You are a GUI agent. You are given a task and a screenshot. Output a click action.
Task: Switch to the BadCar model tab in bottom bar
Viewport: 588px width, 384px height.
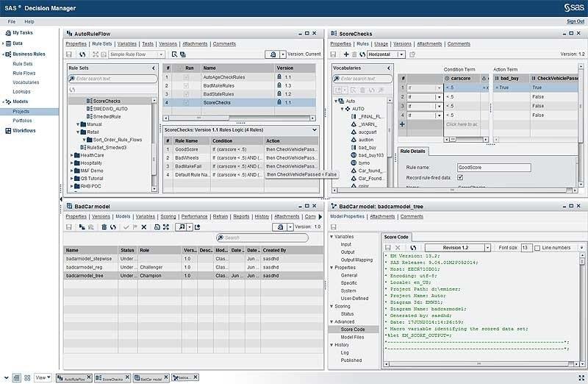click(151, 377)
